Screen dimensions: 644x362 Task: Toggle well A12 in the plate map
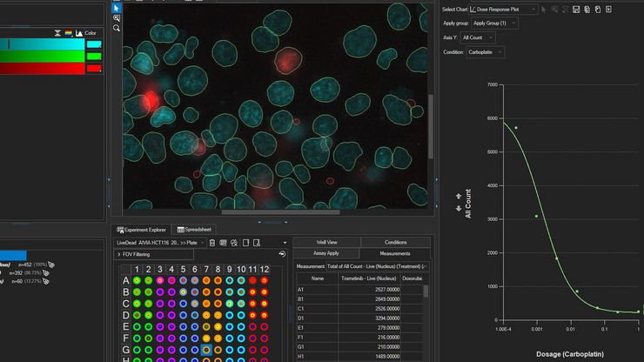point(264,281)
